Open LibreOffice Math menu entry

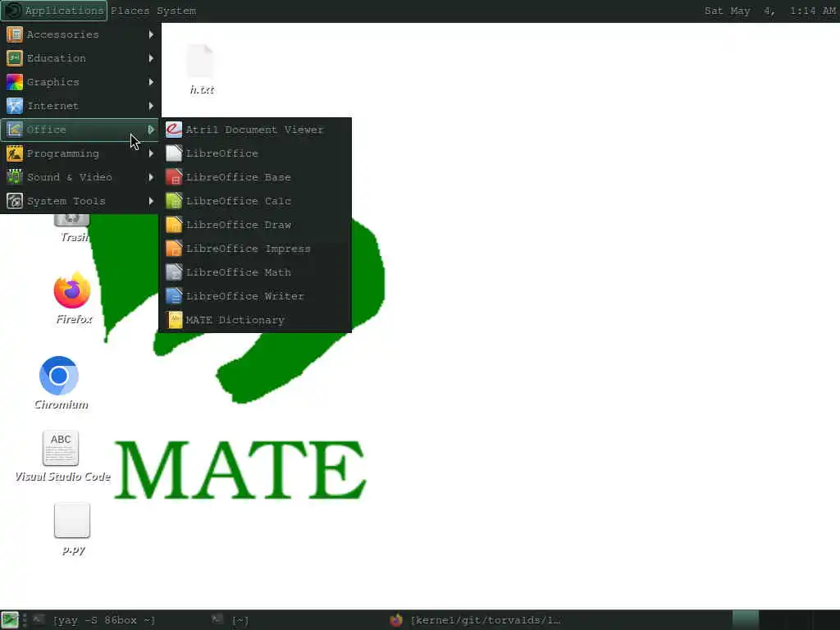[256, 272]
